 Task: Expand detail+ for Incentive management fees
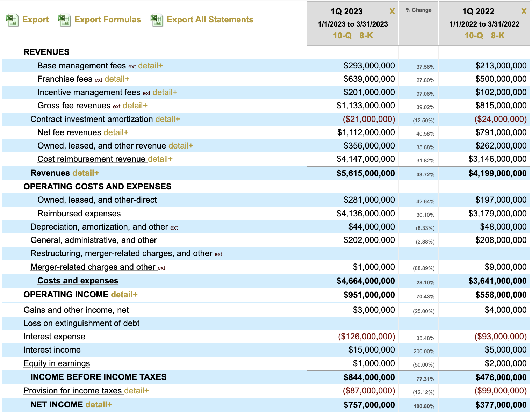click(x=165, y=92)
